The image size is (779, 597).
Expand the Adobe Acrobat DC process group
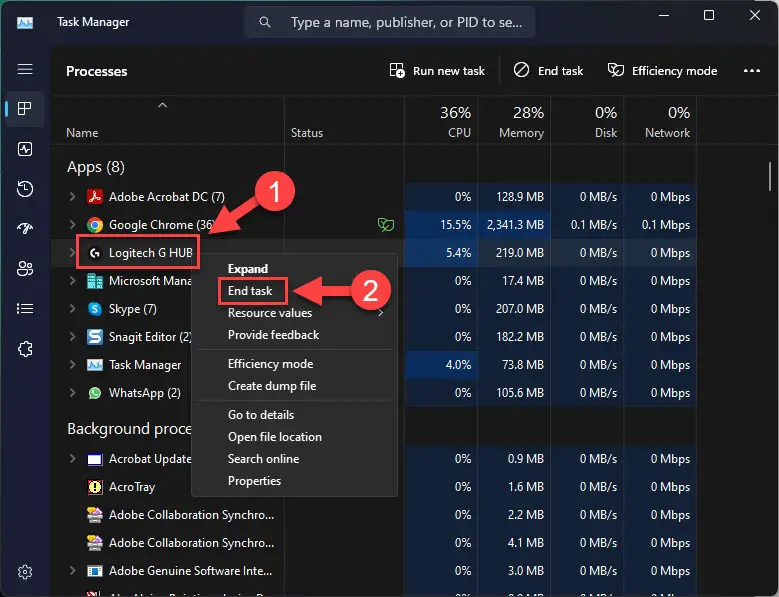[73, 197]
